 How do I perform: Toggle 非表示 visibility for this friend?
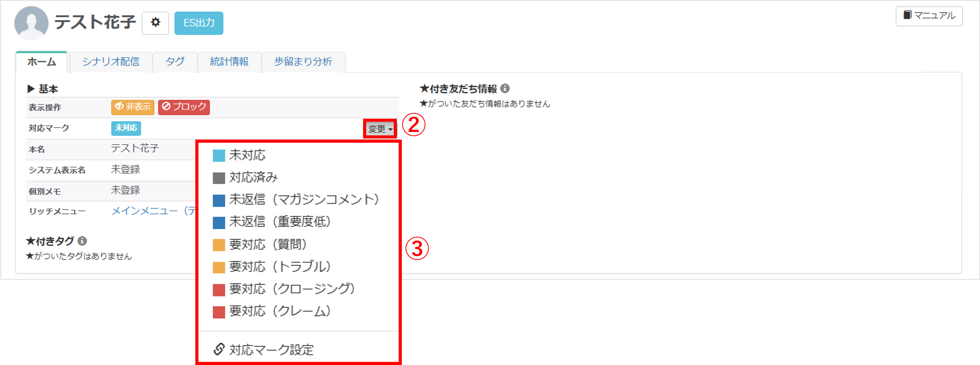pos(133,107)
